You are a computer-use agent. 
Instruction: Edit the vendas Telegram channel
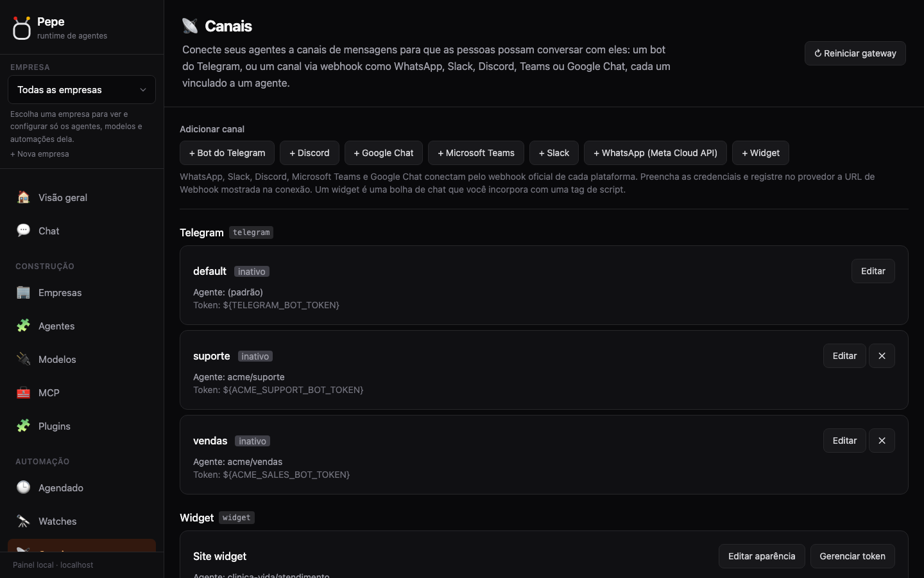pos(844,441)
